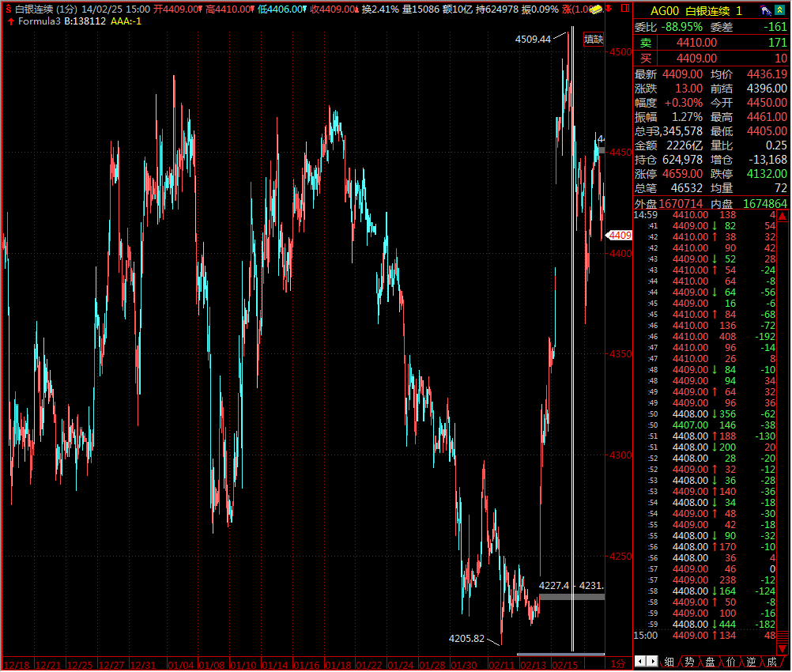Click the 卖 sell price 4410.00
Screen dimensions: 792x672
696,43
